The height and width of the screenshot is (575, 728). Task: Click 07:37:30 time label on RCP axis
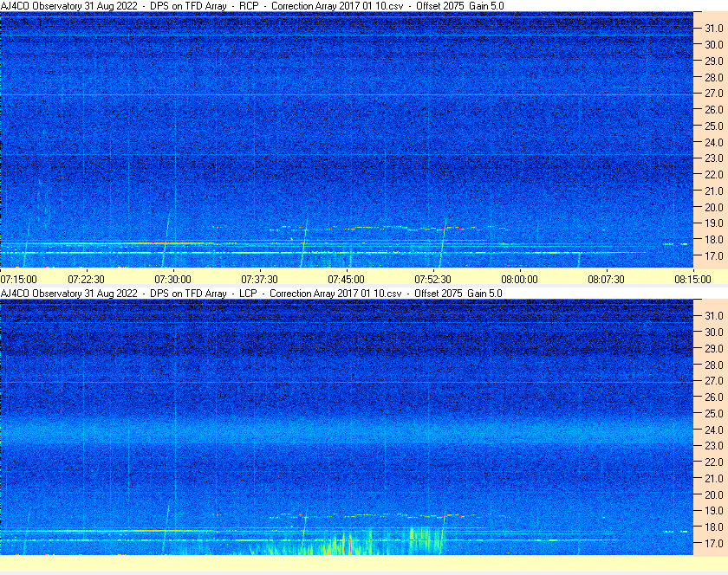tap(259, 280)
